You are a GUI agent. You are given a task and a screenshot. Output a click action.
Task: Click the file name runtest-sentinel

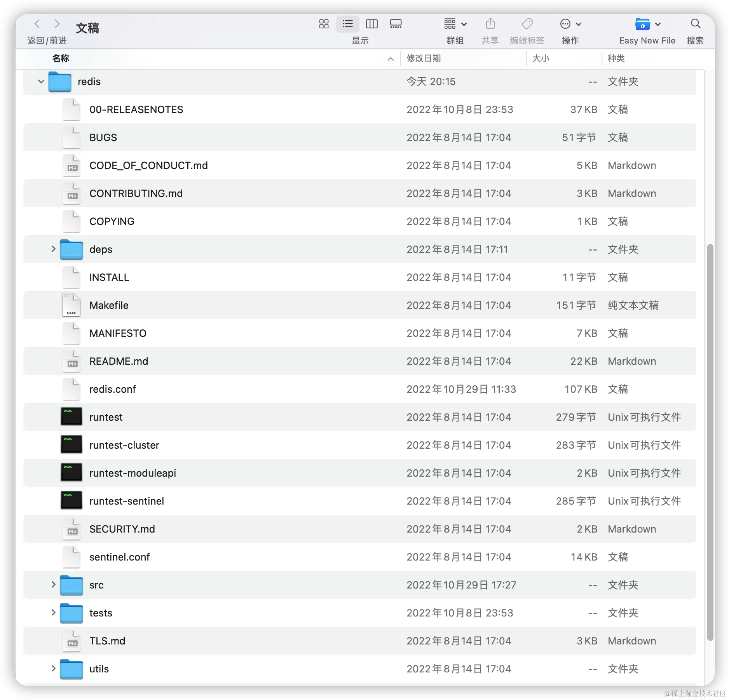pos(127,501)
